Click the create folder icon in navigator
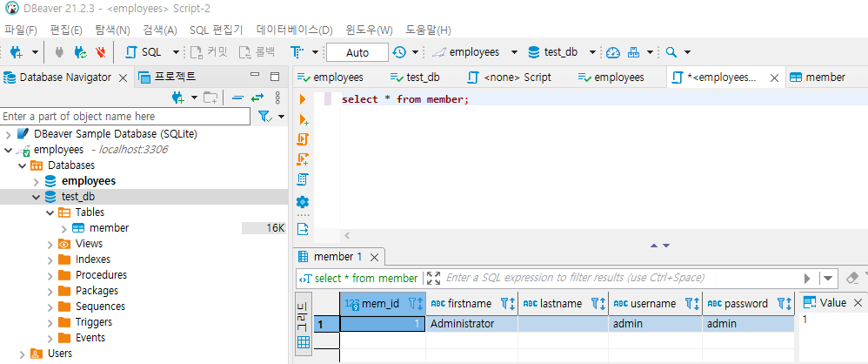Screen dimensions: 868x364 pyautogui.click(x=210, y=98)
